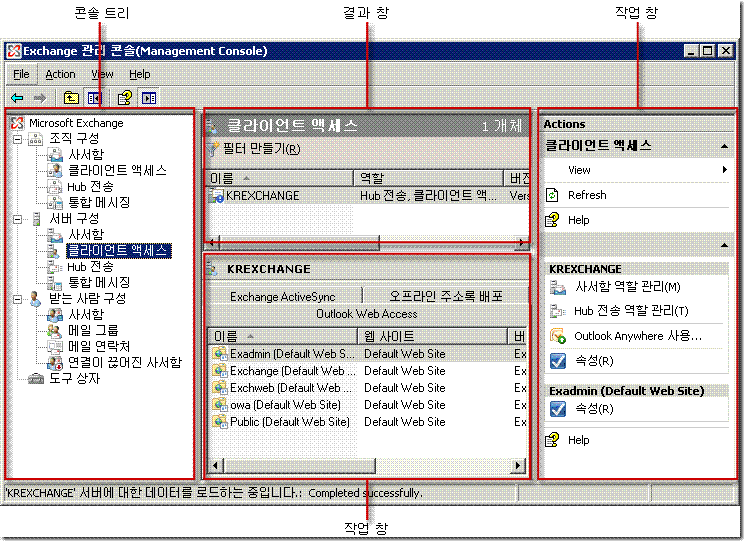Viewport: 744px width, 541px height.
Task: Click the Outlook Anywhere 사용 icon
Action: tap(558, 336)
